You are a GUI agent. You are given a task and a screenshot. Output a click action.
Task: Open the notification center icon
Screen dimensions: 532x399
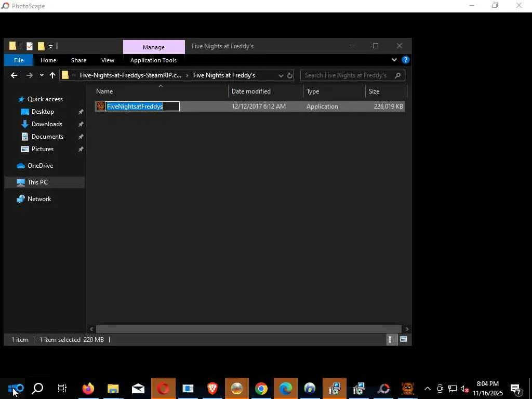click(x=516, y=389)
